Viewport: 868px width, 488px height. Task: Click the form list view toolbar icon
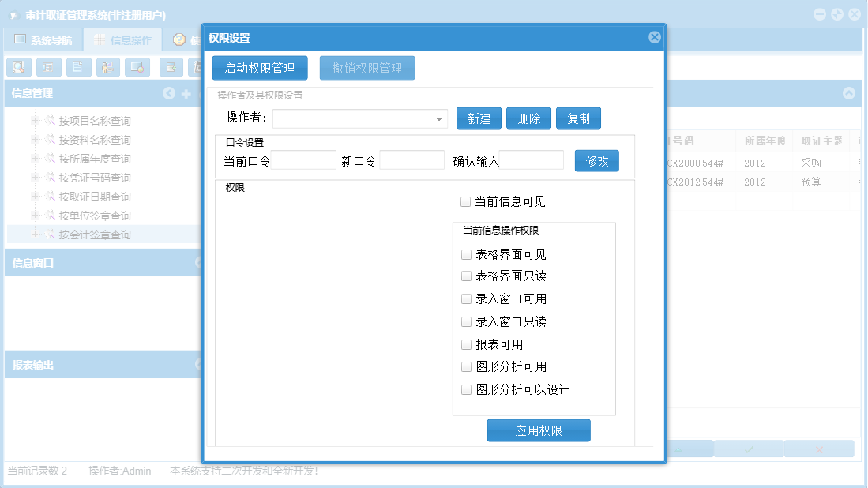49,67
